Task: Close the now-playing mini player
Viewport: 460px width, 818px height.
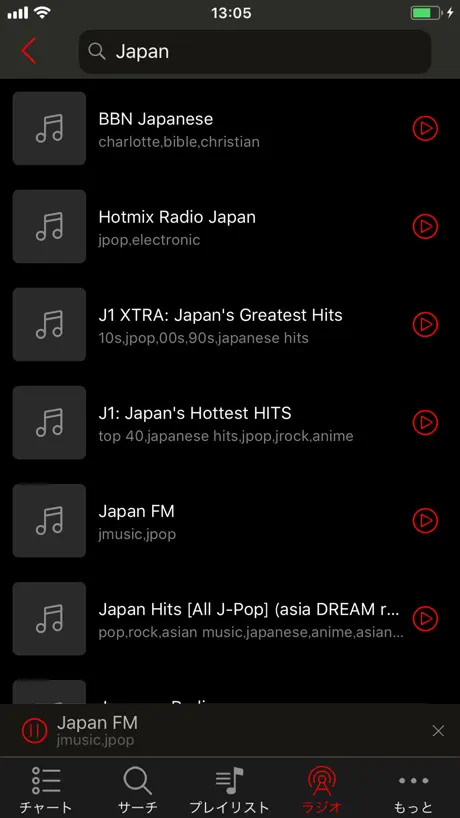Action: pos(438,731)
